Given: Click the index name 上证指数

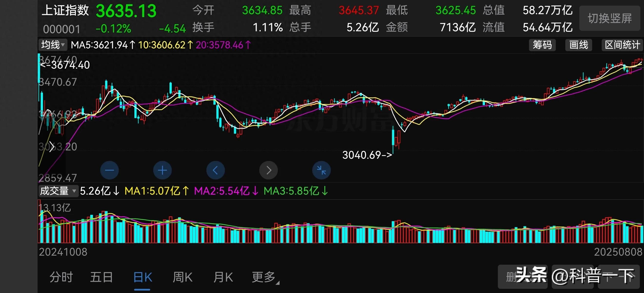Looking at the screenshot, I should [x=65, y=10].
